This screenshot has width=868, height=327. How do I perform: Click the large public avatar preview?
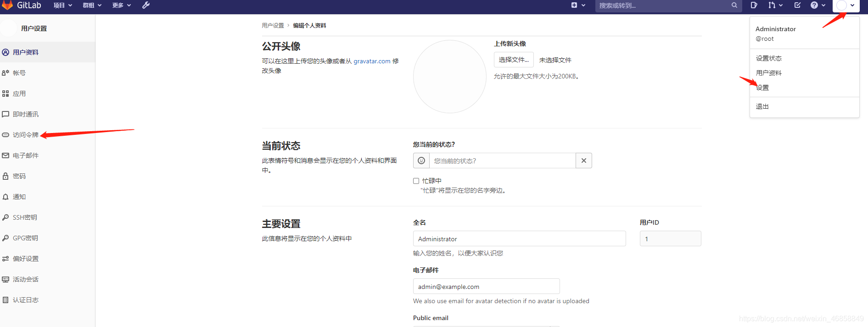click(x=449, y=77)
